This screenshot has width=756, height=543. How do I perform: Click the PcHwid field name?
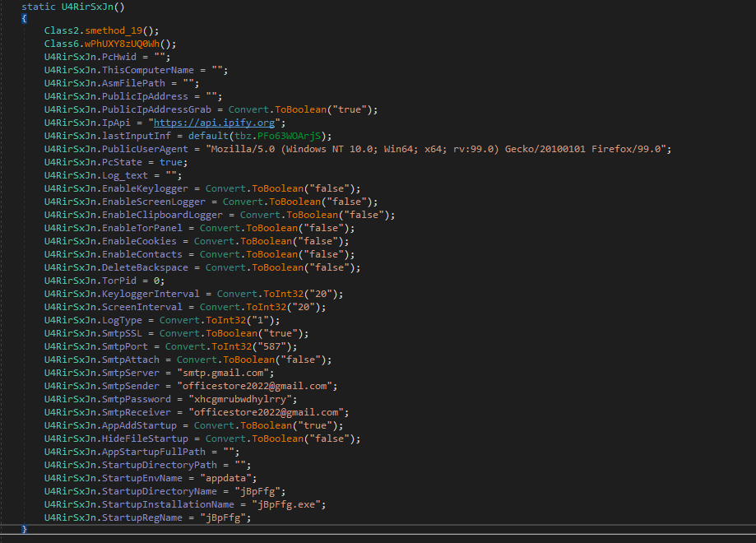click(x=119, y=57)
